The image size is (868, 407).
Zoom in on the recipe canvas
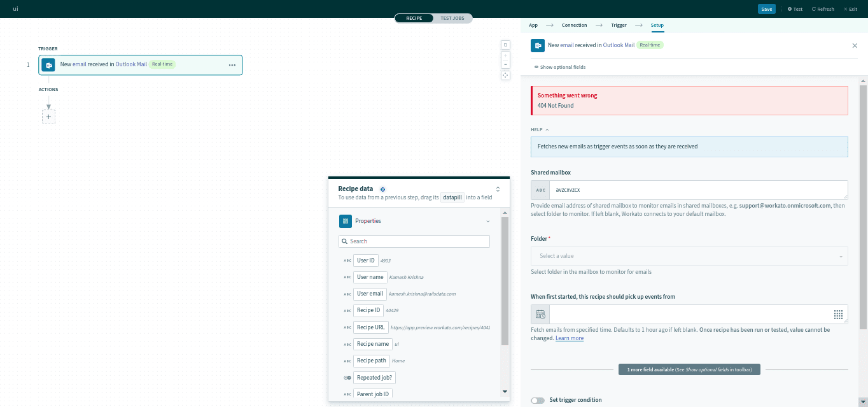[505, 55]
